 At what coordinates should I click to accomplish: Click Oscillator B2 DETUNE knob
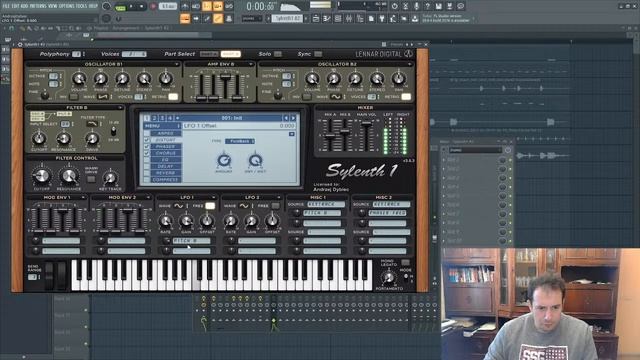(355, 78)
